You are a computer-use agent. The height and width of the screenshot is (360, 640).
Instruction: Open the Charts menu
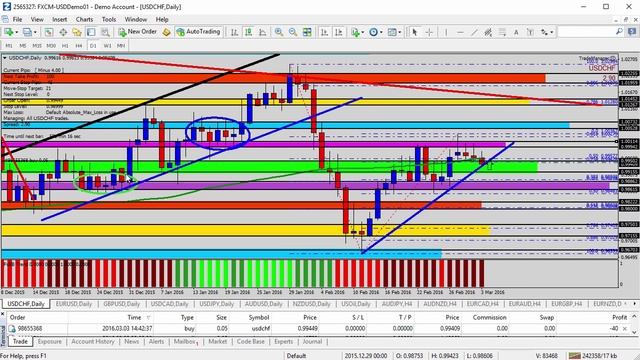click(x=84, y=19)
